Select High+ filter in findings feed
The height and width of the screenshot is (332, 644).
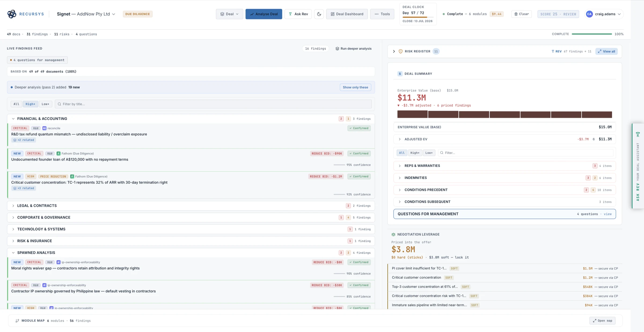(30, 104)
